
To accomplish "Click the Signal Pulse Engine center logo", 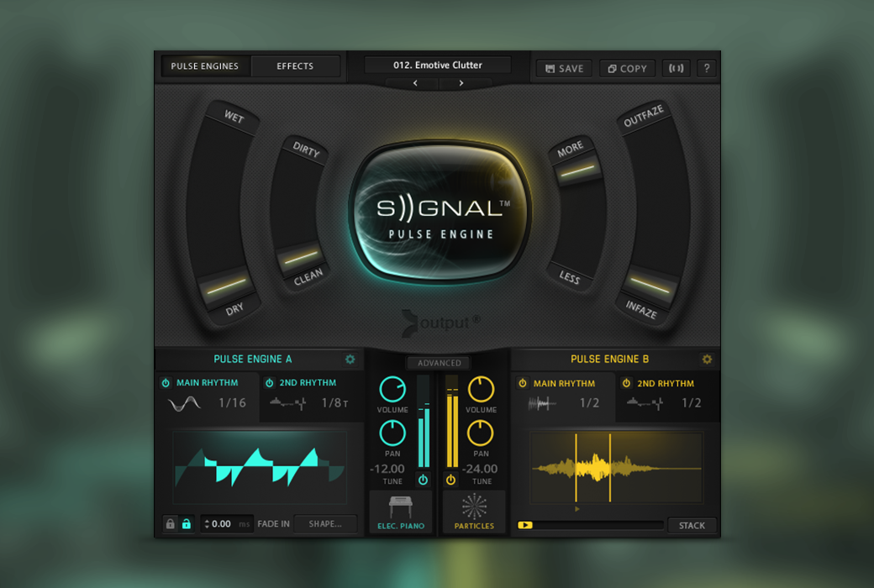I will pos(440,213).
